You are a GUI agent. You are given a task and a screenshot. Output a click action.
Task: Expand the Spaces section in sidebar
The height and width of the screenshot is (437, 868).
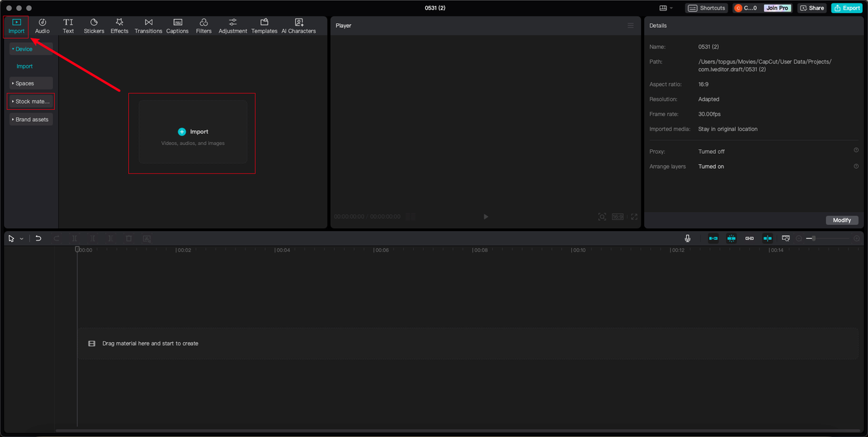coord(31,83)
